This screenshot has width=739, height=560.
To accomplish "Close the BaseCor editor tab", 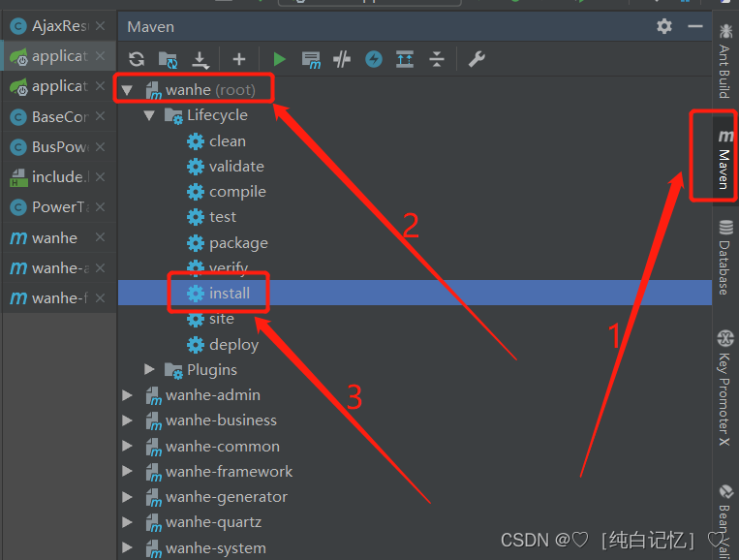I will (x=100, y=116).
